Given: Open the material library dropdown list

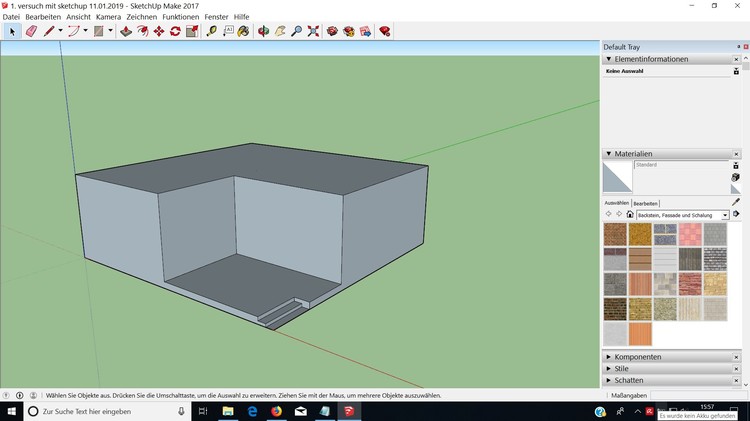Looking at the screenshot, I should click(x=725, y=215).
